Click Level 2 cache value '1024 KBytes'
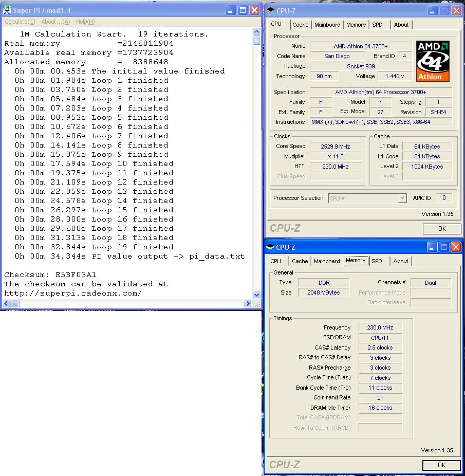The image size is (465, 476). tap(427, 167)
